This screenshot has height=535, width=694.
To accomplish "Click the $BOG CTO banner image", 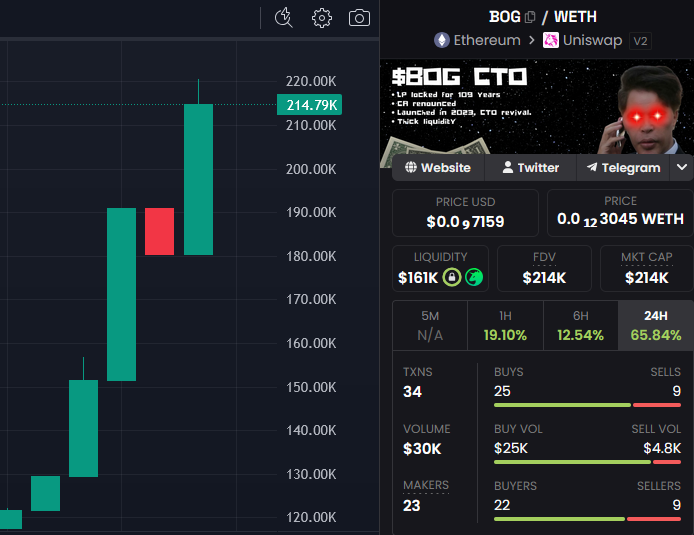I will tap(537, 107).
